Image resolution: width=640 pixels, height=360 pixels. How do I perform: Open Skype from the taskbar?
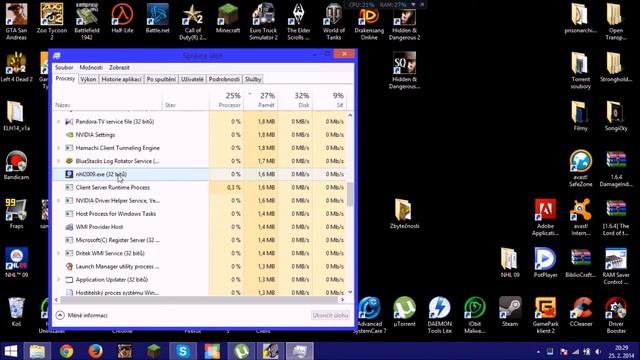pos(182,351)
